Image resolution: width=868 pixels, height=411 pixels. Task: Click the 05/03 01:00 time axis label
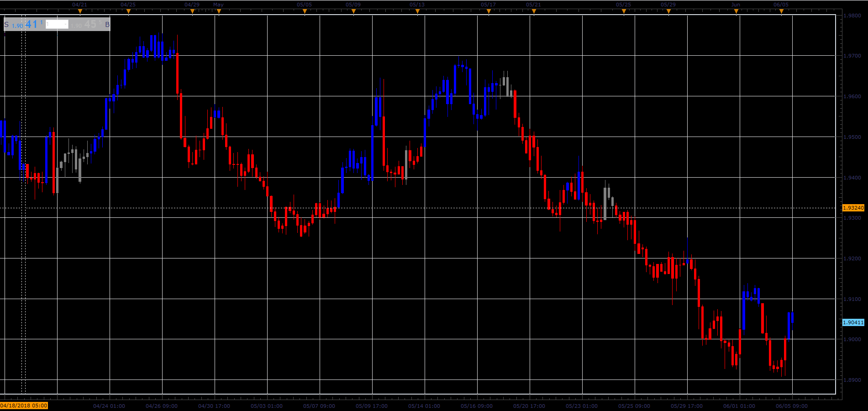267,406
